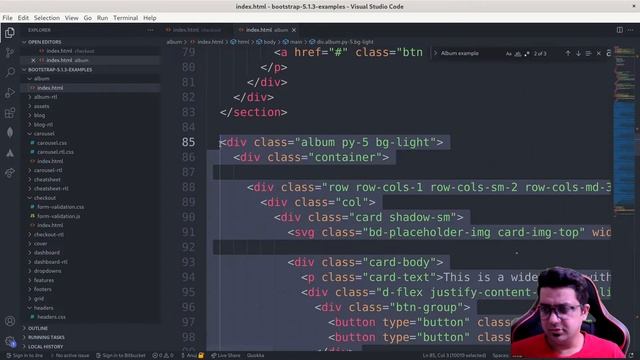Expand the blog folder
This screenshot has height=360, width=640.
point(39,116)
